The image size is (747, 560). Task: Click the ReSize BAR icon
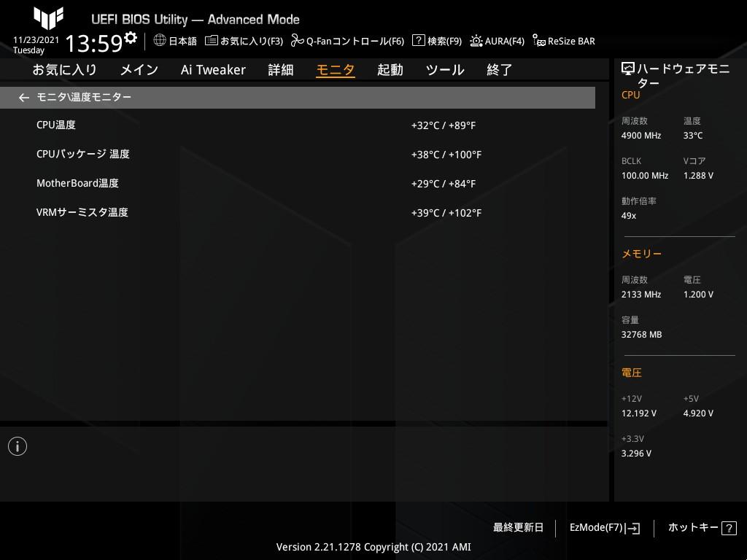coord(539,41)
